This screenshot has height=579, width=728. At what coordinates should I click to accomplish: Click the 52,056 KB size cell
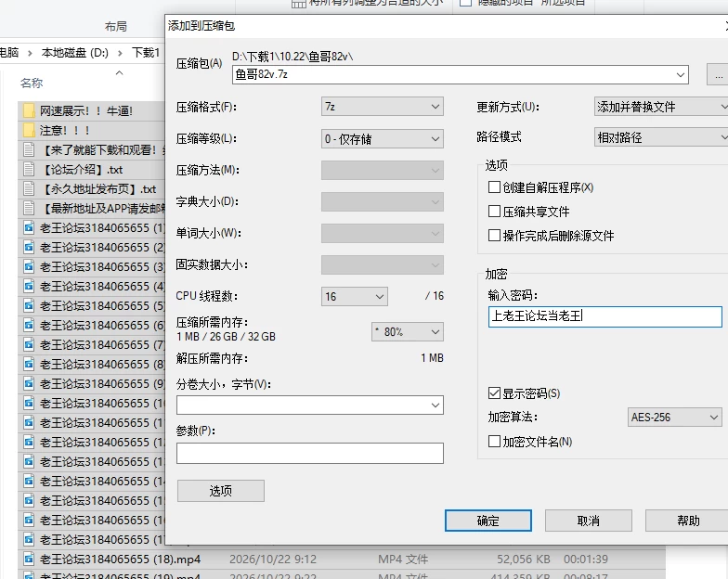[x=524, y=559]
